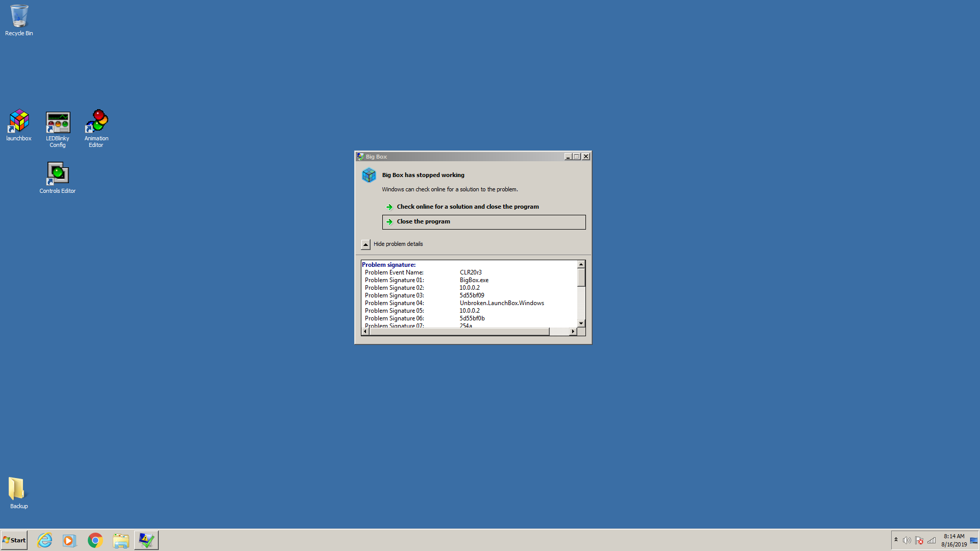980x551 pixels.
Task: Launch Google Chrome from taskbar
Action: (x=95, y=540)
